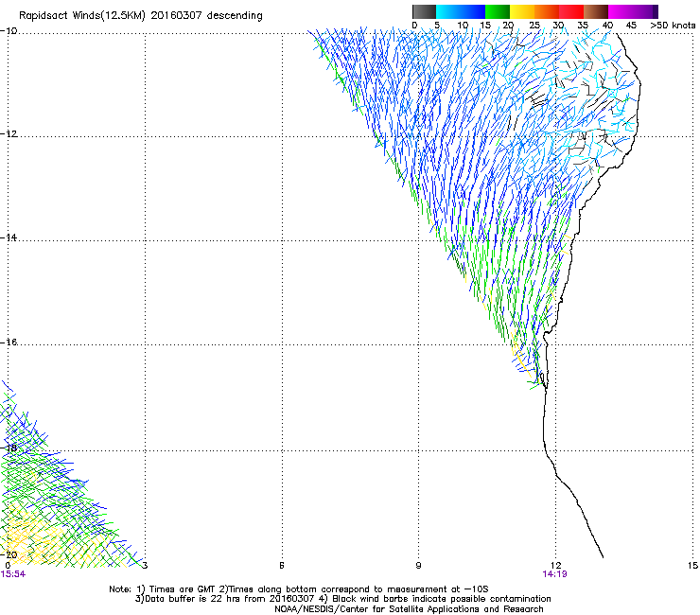
Task: Click the cyan-to-blue 5-15 knots legend segment
Action: (461, 11)
